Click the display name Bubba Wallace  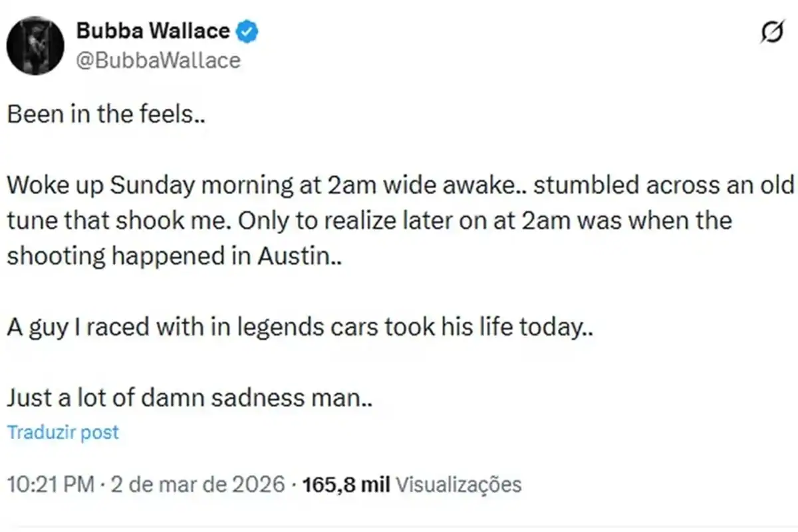click(153, 31)
